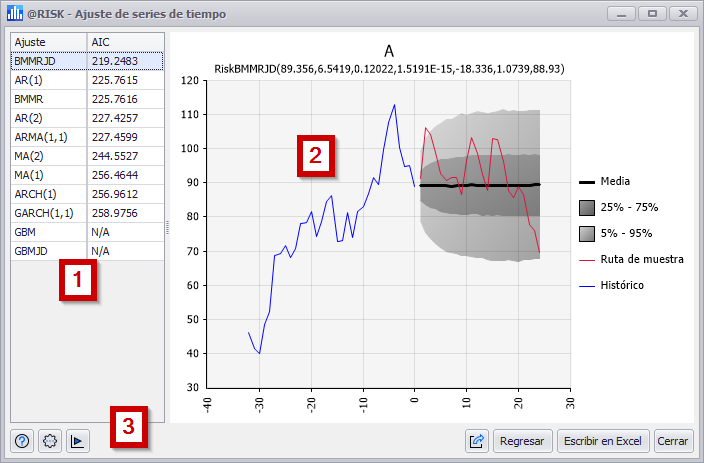704x463 pixels.
Task: Click the 25% - 75% legend swatch
Action: (x=588, y=207)
